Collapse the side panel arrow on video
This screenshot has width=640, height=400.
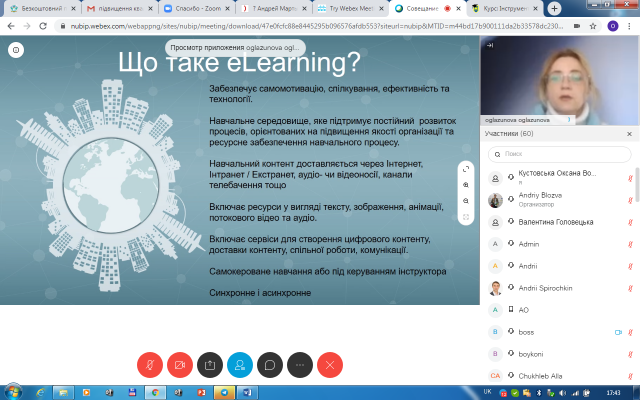click(x=490, y=45)
